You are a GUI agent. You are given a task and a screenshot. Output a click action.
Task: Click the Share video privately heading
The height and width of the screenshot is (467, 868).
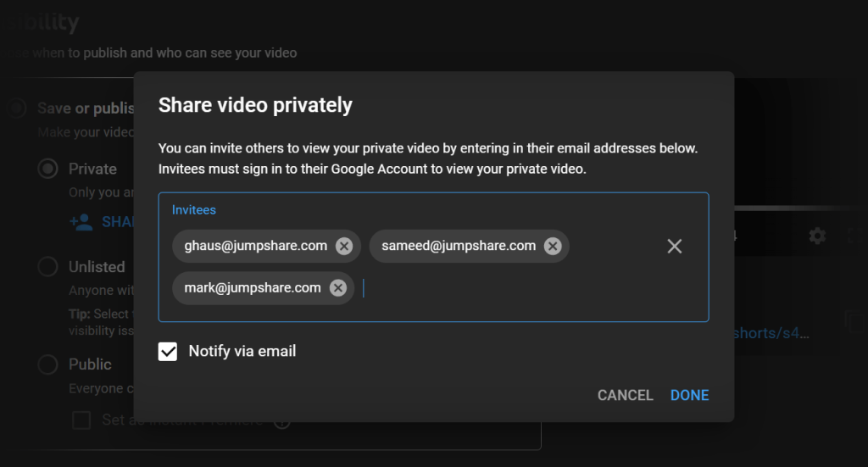255,105
